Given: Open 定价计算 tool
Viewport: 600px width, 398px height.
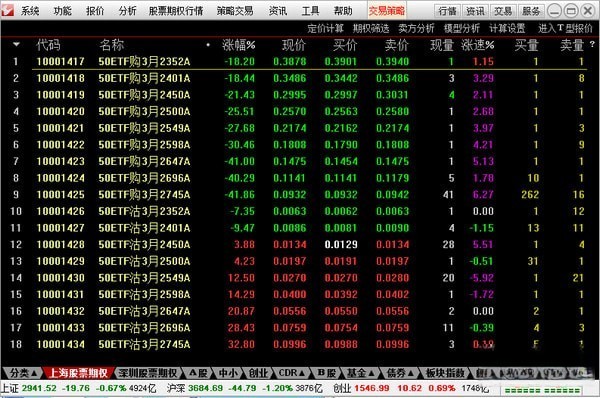Looking at the screenshot, I should (x=325, y=28).
